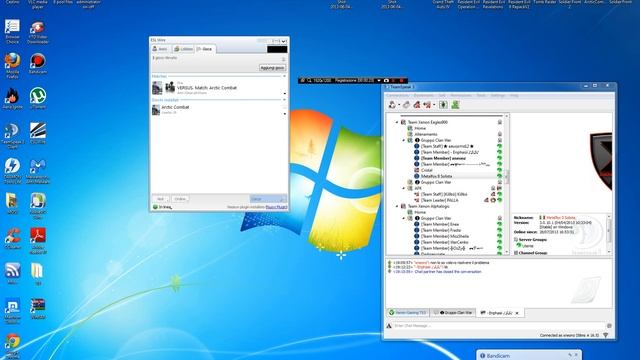Click the Arctic Combat game icon in ESL Wire
This screenshot has width=640, height=360.
[156, 109]
